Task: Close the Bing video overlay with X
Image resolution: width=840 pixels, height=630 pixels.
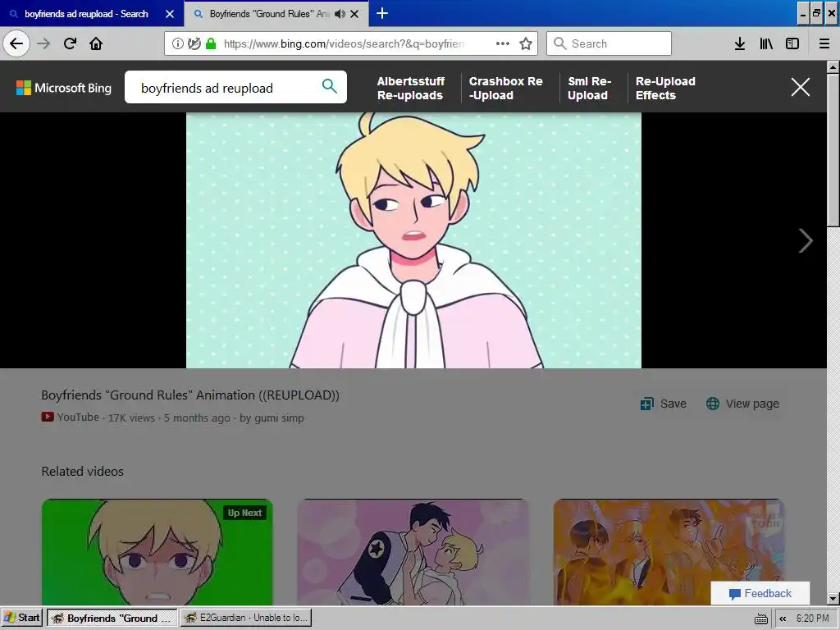Action: tap(801, 87)
